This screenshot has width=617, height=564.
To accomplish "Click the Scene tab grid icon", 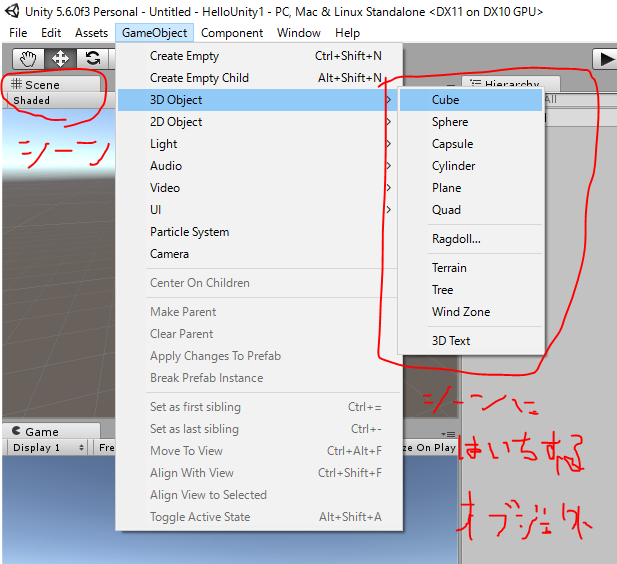I will 16,84.
